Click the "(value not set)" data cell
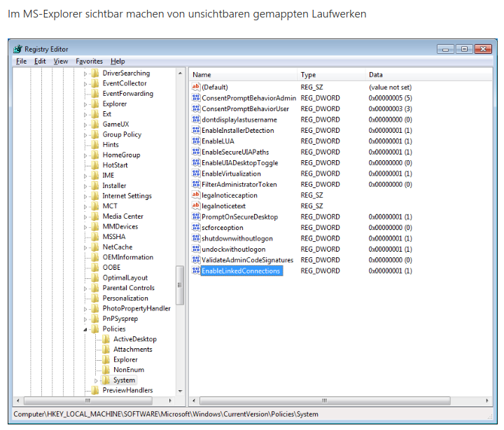Screen dimensions: 504x430 tap(390, 87)
